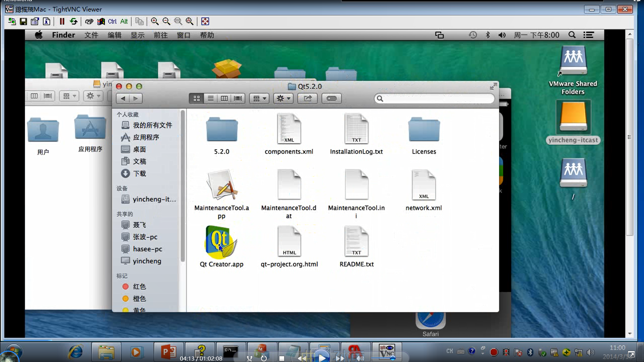
Task: Select 我的所有文件 in Finder sidebar
Action: 147,125
